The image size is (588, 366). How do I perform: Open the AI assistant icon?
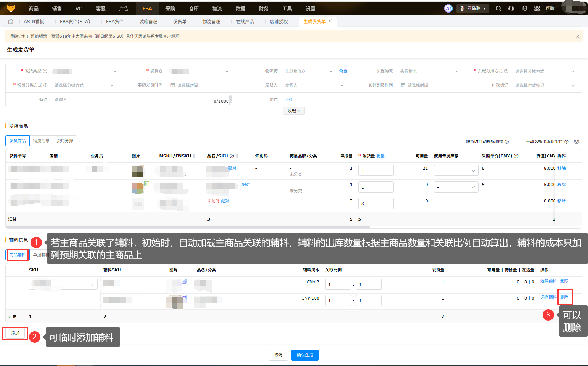(x=448, y=8)
